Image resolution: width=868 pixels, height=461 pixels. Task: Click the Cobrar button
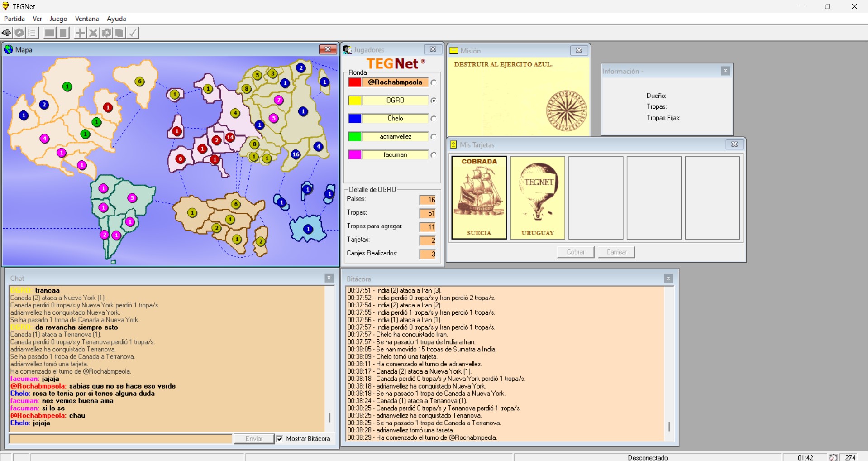tap(576, 252)
